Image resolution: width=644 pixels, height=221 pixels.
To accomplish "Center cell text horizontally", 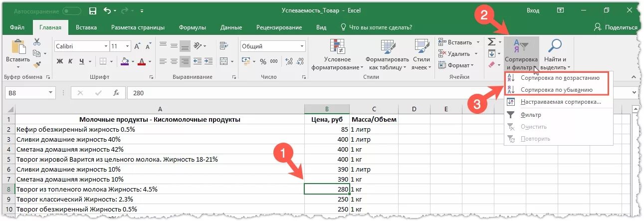I will coord(174,61).
